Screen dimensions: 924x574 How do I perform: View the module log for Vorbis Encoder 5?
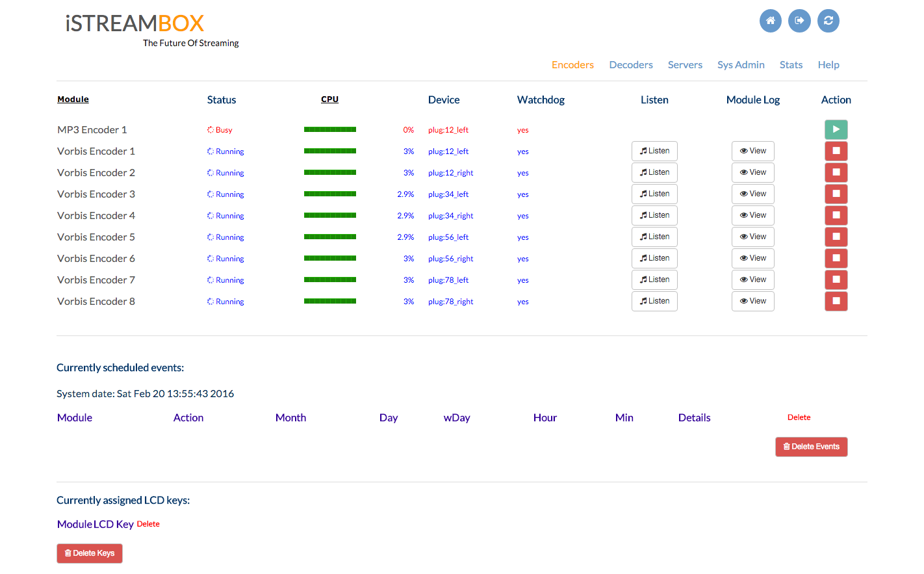tap(752, 237)
